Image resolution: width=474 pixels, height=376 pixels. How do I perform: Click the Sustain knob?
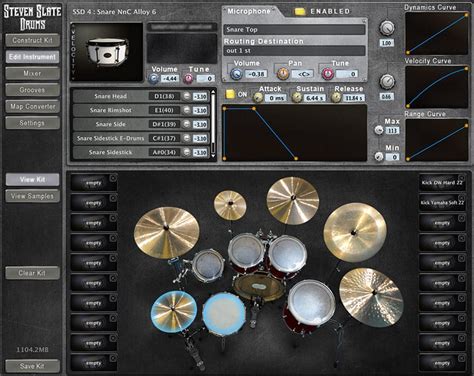[297, 98]
